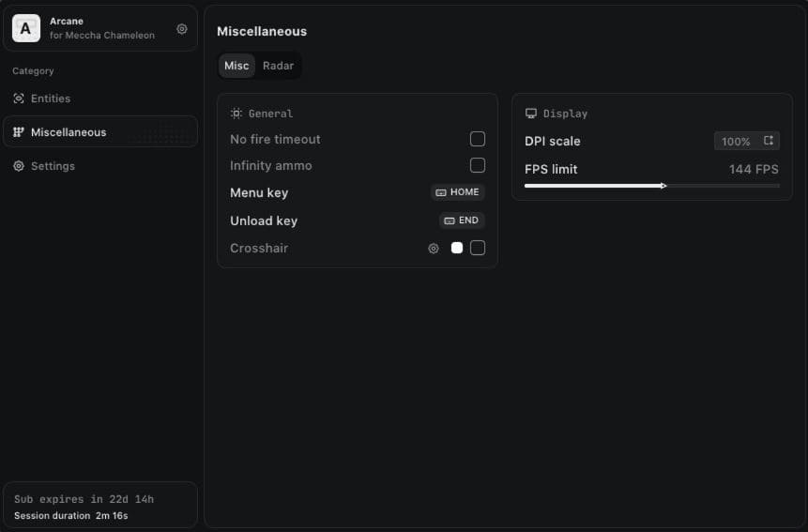Viewport: 808px width, 532px height.
Task: Toggle the Infinity ammo checkbox
Action: [478, 165]
